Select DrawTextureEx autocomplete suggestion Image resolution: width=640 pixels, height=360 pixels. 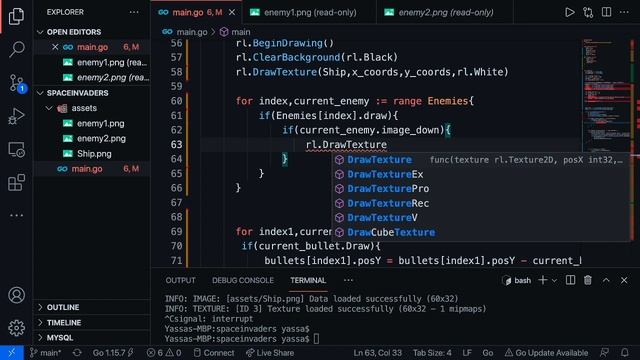pos(480,174)
